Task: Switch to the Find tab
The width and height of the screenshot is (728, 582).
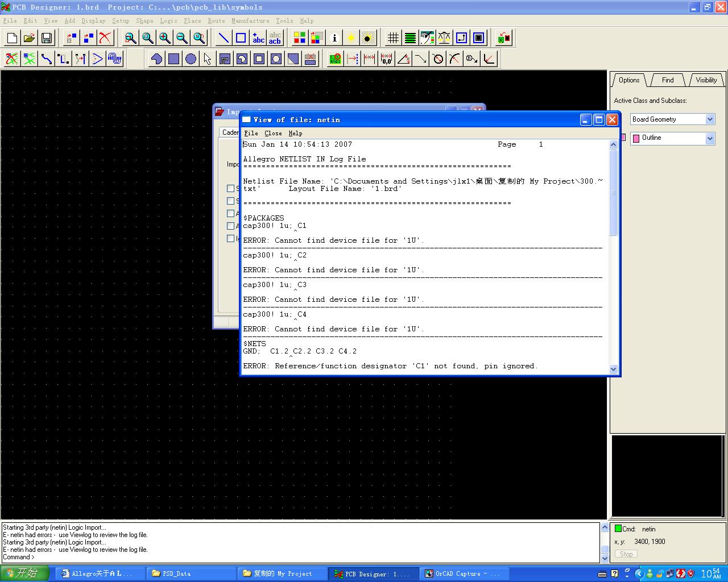Action: click(x=668, y=80)
